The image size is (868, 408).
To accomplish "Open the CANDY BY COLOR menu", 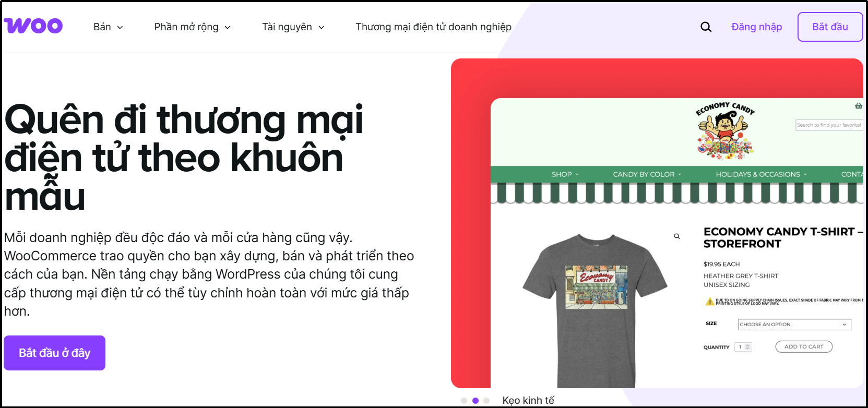I will [x=647, y=174].
